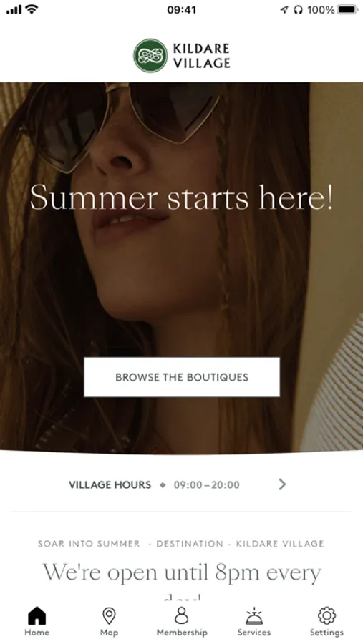
Task: Switch to the Membership tab label
Action: pyautogui.click(x=182, y=633)
